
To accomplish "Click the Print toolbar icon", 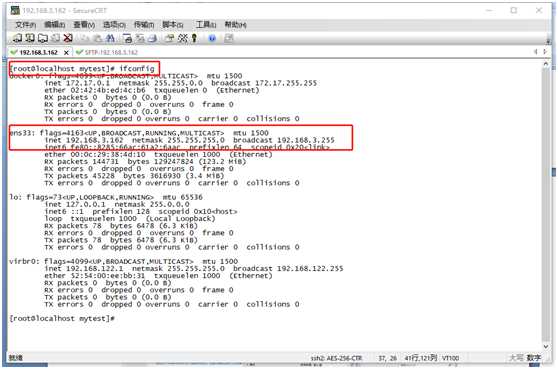I will point(152,38).
